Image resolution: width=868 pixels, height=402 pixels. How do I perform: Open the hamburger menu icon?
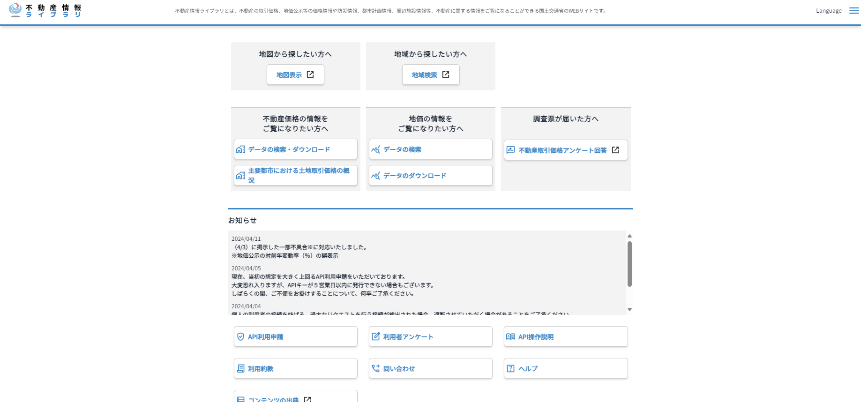point(854,11)
